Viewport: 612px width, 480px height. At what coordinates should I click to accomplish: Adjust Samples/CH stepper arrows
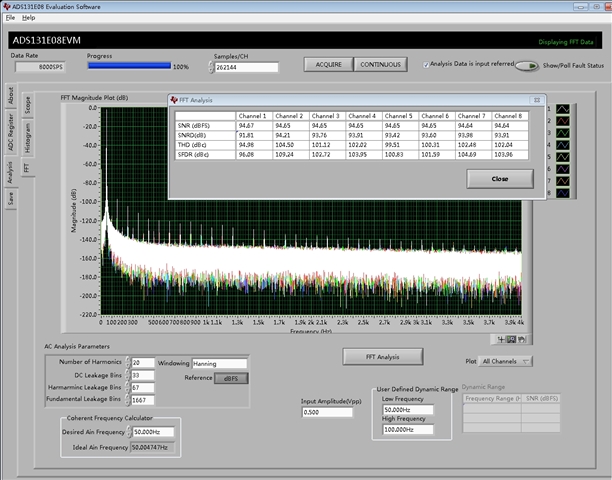[x=211, y=67]
